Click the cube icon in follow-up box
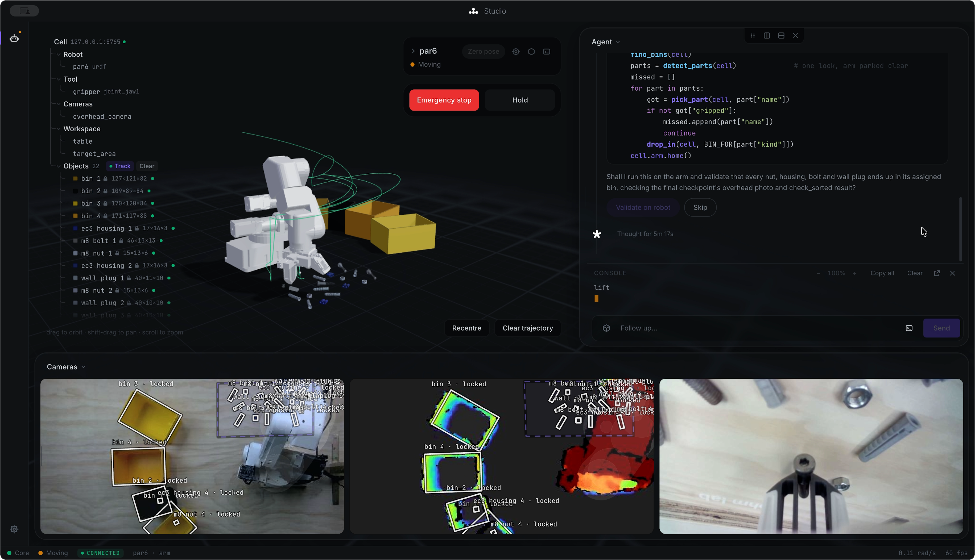 pyautogui.click(x=606, y=328)
